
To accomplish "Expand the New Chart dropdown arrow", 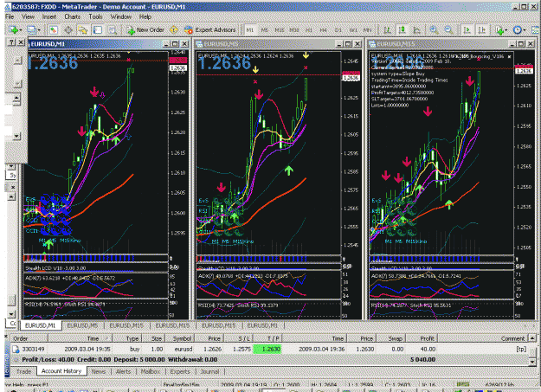I will pos(21,30).
